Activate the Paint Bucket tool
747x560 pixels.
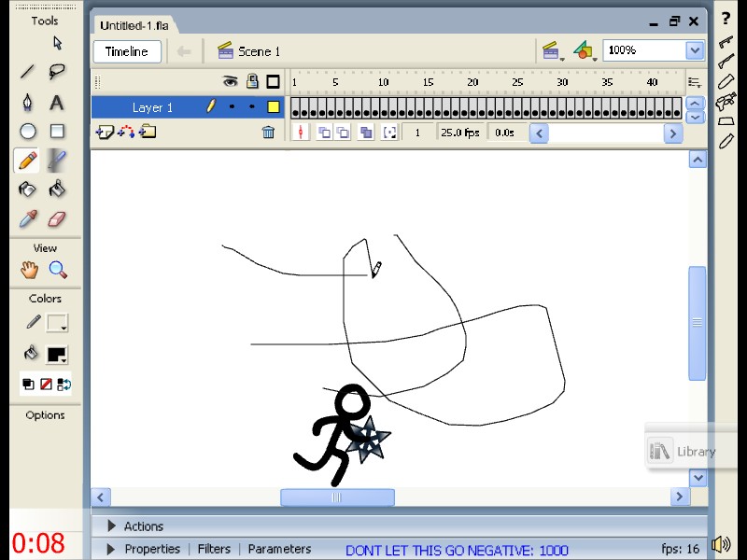(57, 189)
